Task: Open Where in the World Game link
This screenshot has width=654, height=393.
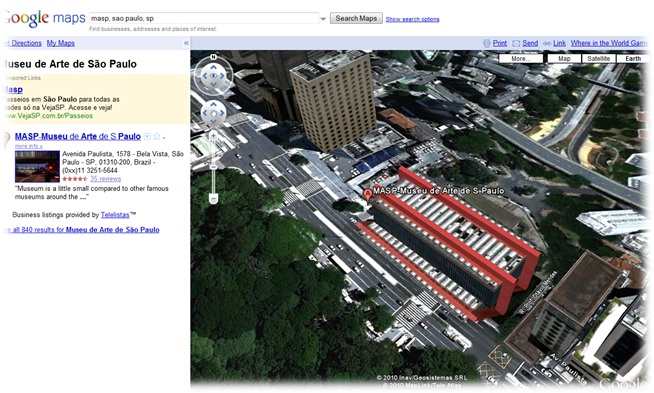Action: 609,43
